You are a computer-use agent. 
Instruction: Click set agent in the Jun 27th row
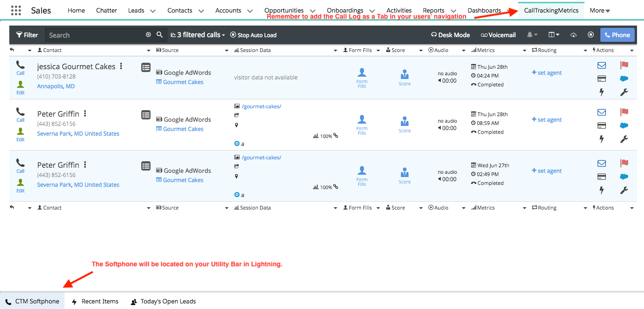click(x=547, y=171)
